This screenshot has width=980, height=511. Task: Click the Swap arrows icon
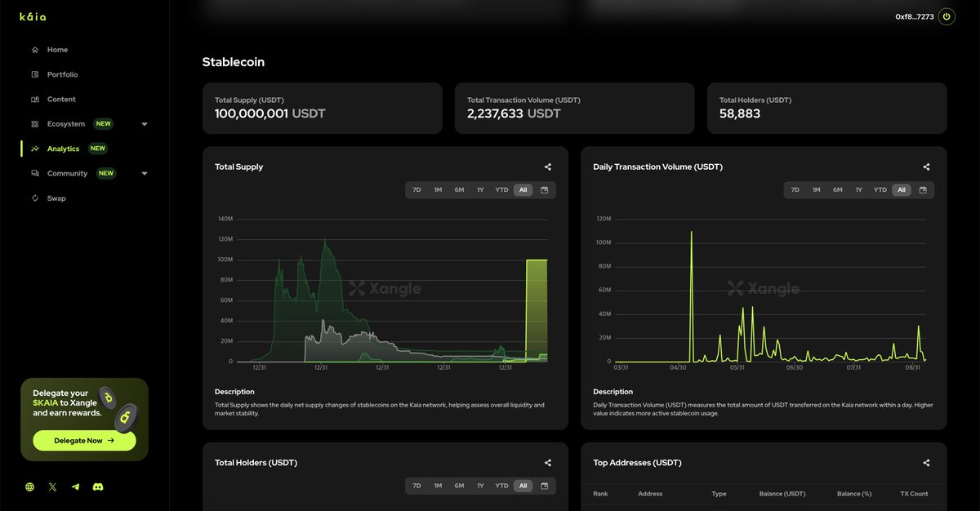[35, 198]
